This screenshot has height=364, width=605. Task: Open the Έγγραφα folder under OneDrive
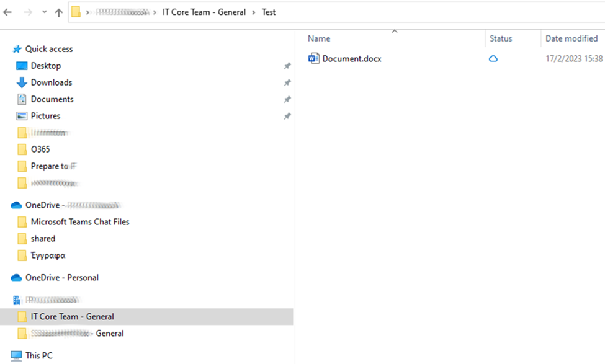pos(48,255)
